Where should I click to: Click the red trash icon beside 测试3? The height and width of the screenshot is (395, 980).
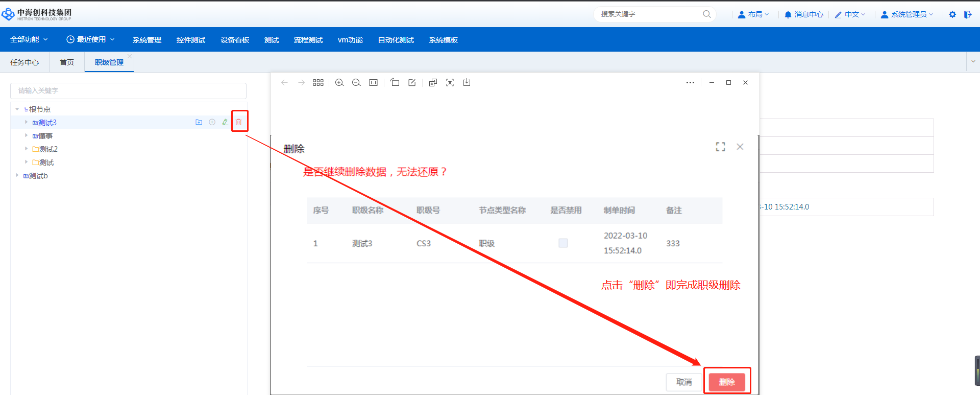tap(238, 122)
